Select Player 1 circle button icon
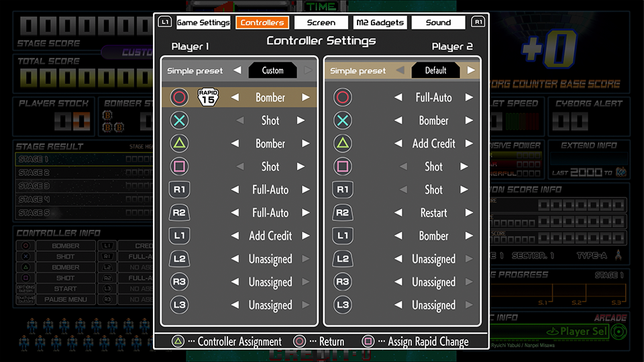 (179, 97)
